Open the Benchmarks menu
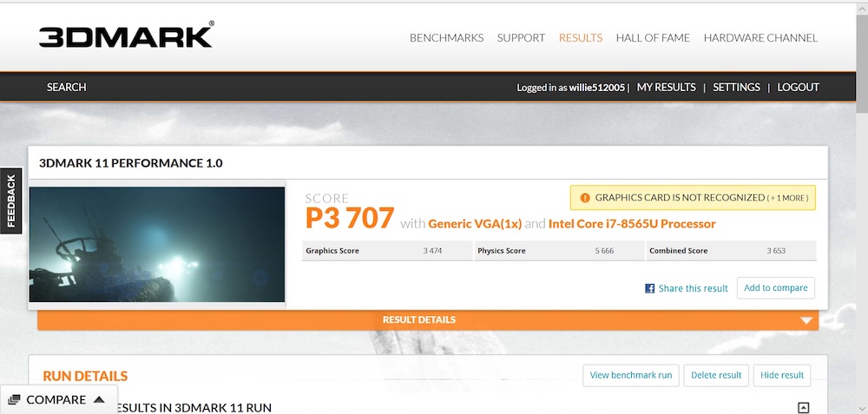868x414 pixels. click(x=446, y=37)
